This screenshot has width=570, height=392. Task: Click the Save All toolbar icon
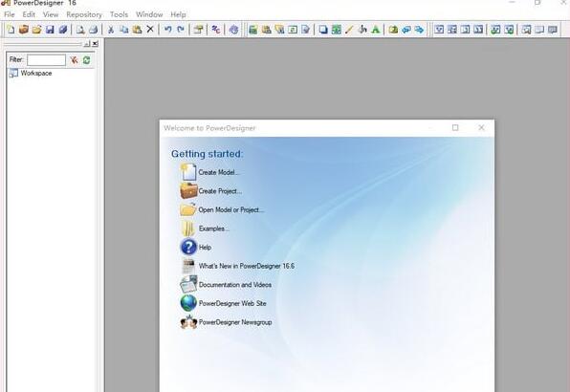62,30
